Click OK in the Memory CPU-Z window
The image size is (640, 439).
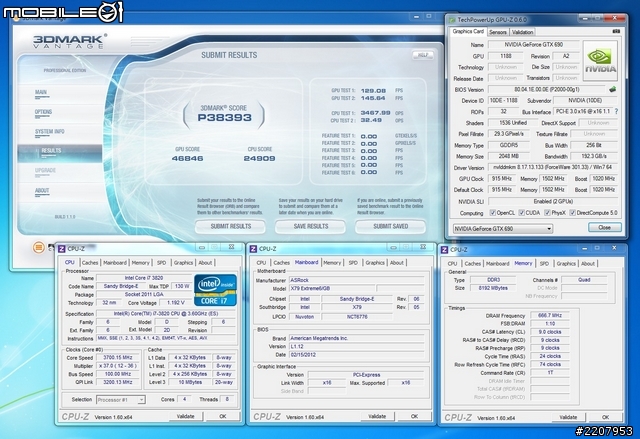coord(605,417)
